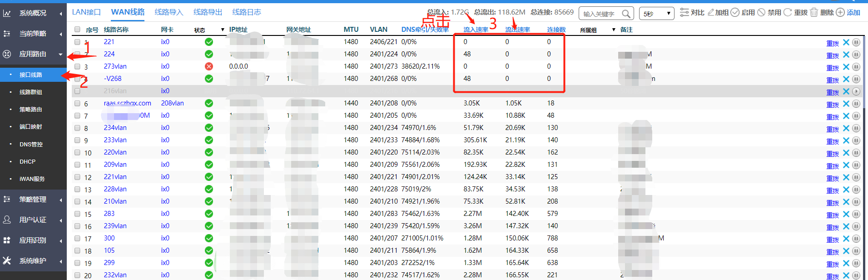
Task: Click the 添加 plus icon
Action: point(840,13)
